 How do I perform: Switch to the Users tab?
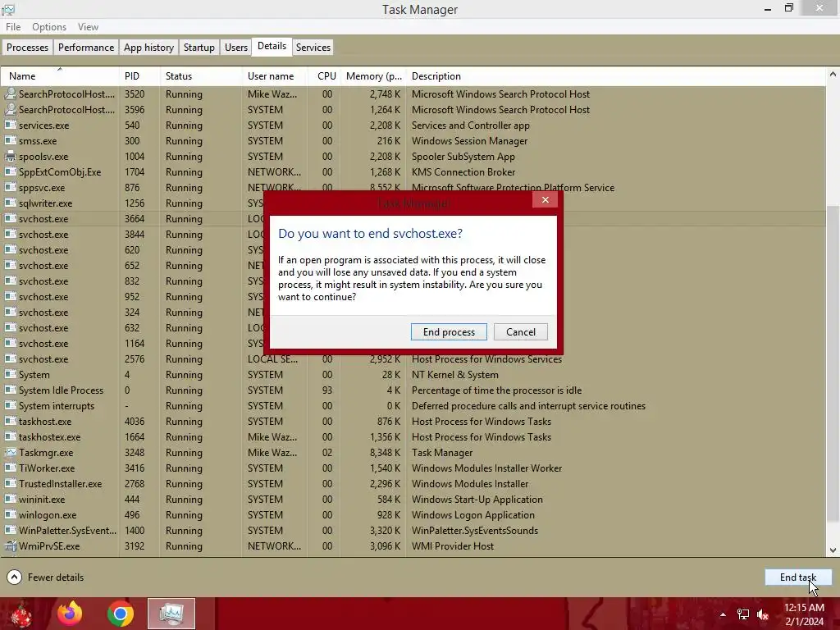coord(235,47)
